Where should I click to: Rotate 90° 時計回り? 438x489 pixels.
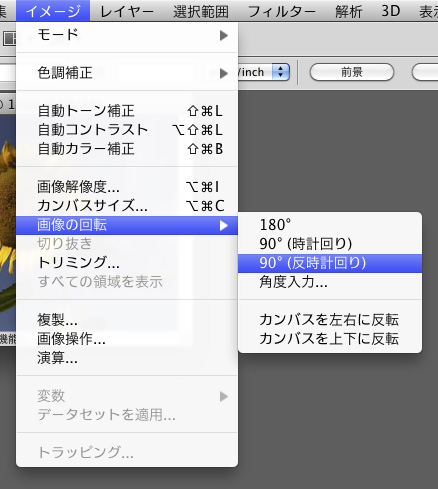click(330, 244)
